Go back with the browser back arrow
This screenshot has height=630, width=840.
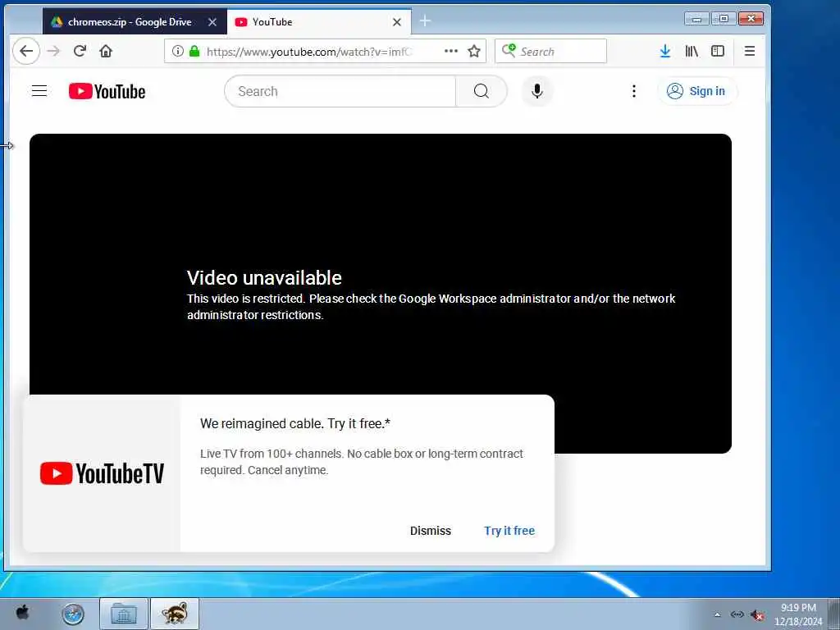(x=26, y=52)
